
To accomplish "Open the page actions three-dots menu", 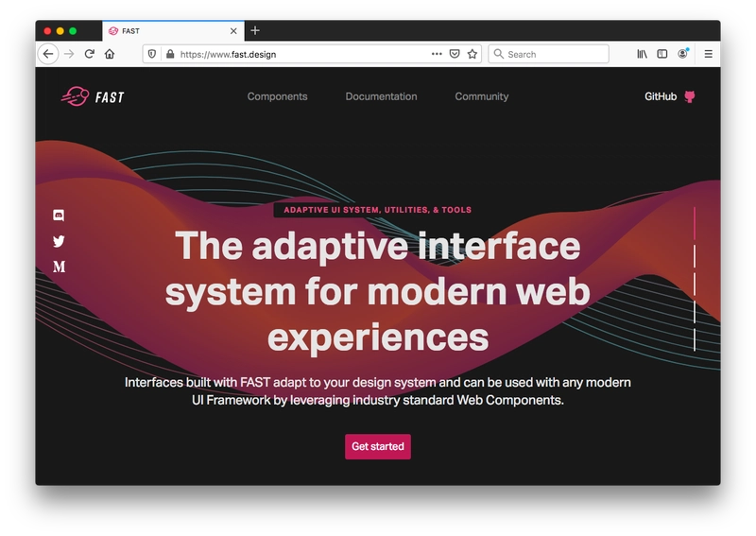I will [x=437, y=54].
